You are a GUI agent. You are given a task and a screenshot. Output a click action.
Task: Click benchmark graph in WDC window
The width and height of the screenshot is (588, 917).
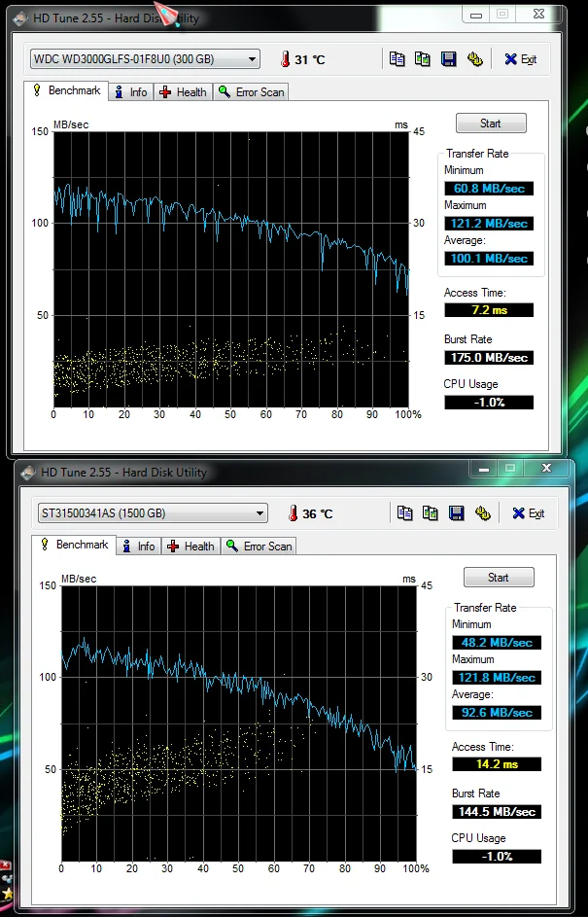(x=231, y=269)
